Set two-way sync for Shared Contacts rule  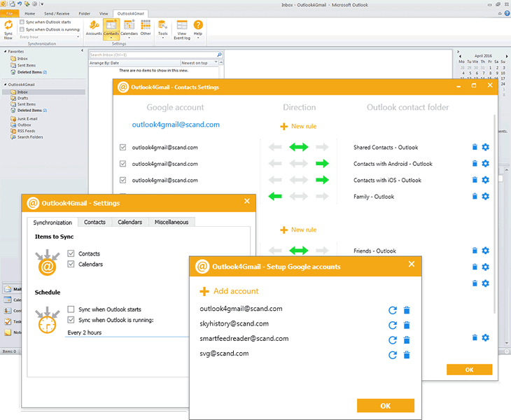(298, 147)
